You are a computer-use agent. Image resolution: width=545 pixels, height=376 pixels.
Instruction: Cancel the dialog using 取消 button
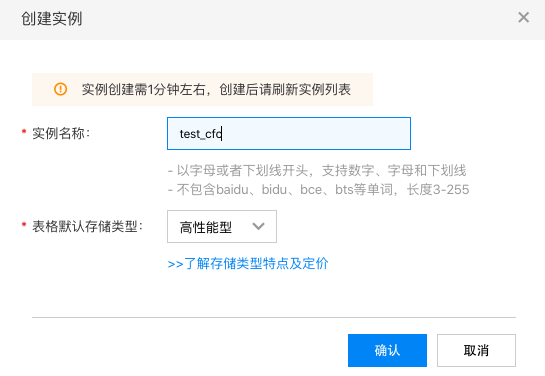(476, 350)
